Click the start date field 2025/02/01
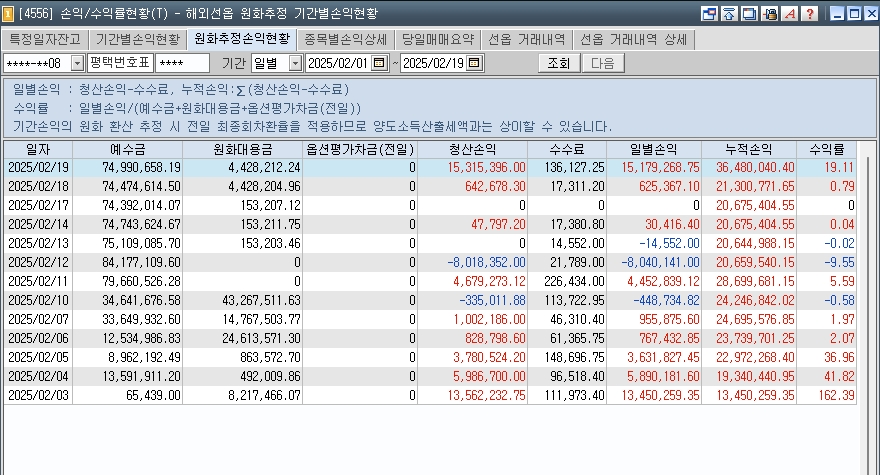Screen dimensions: 880x475 pos(338,63)
